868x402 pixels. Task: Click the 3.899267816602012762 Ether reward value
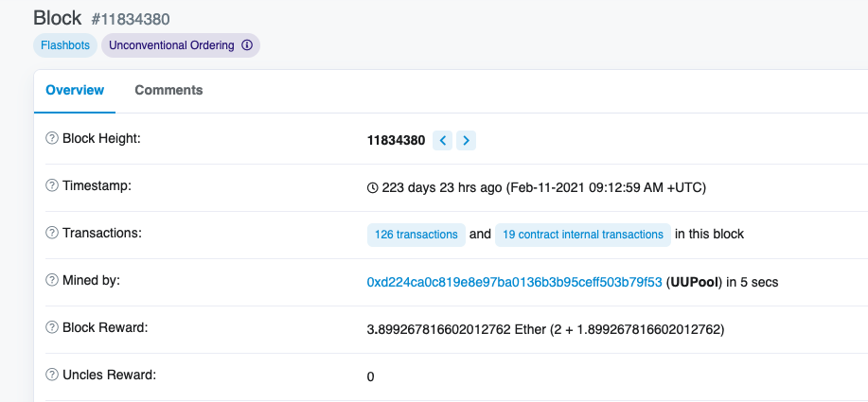point(438,329)
